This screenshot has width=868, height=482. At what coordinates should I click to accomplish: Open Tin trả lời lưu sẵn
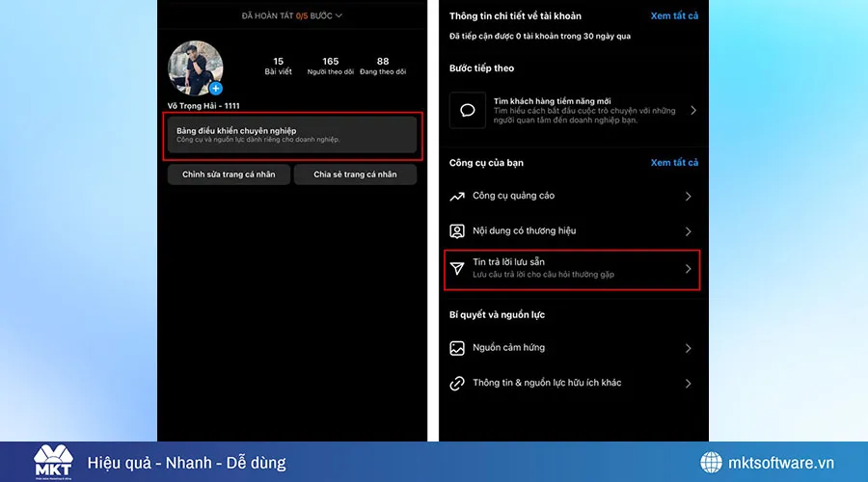(572, 270)
